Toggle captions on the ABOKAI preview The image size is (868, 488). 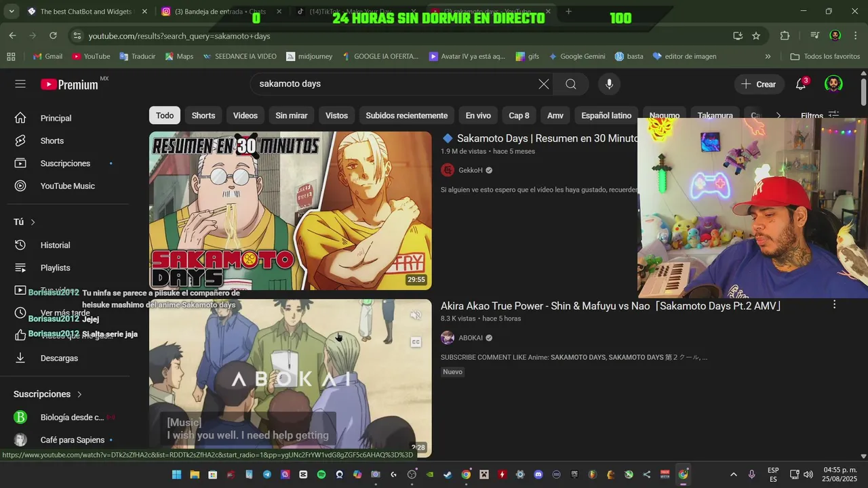click(x=416, y=342)
